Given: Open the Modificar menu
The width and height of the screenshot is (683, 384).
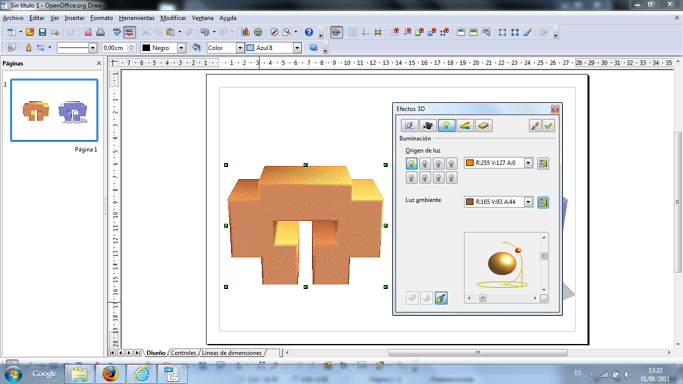Looking at the screenshot, I should (x=173, y=18).
